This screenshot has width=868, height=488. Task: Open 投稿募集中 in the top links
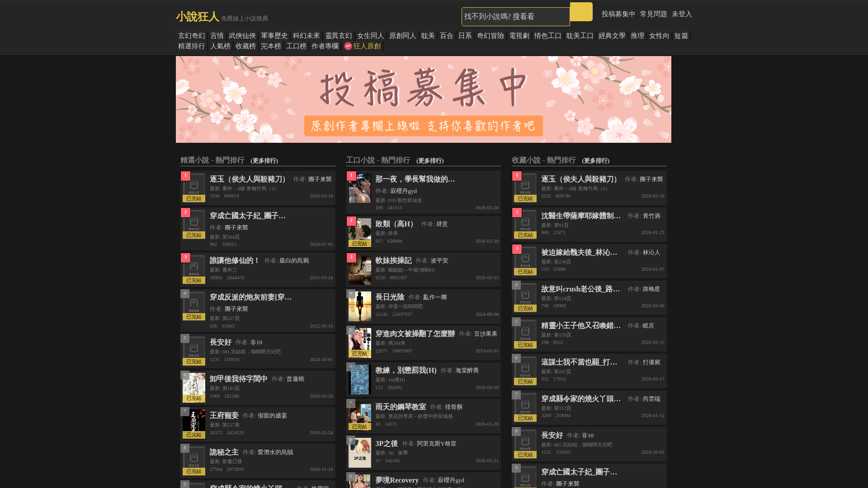pyautogui.click(x=618, y=14)
